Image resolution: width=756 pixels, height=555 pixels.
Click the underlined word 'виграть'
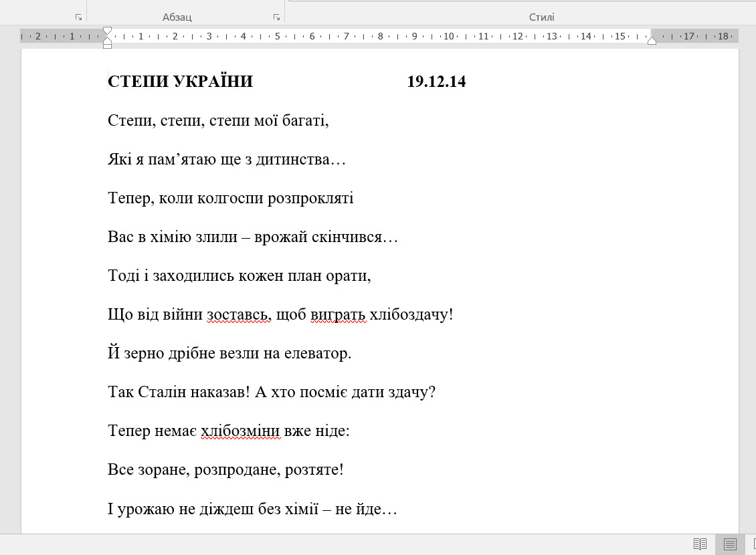point(338,314)
